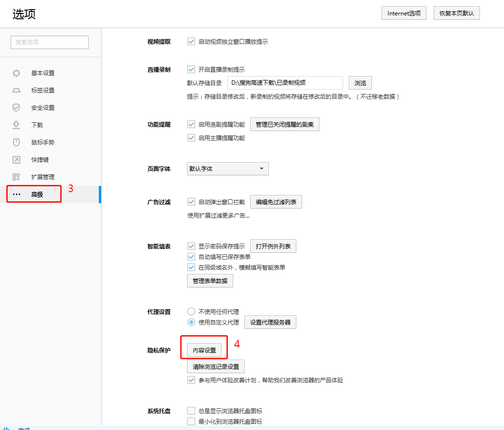Click the mouse icon for 鼠标手势
504x430 pixels.
tap(16, 143)
